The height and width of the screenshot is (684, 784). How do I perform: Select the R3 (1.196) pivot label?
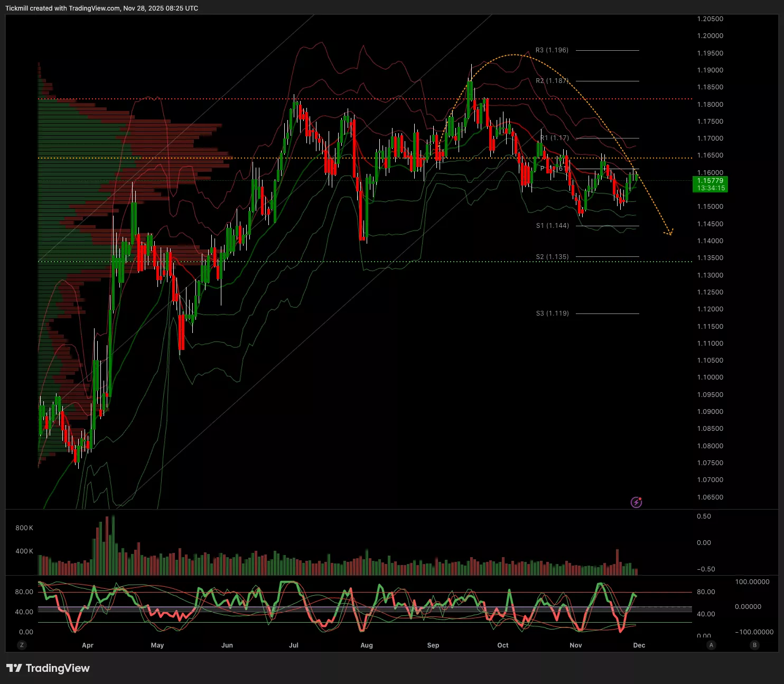[x=552, y=50]
